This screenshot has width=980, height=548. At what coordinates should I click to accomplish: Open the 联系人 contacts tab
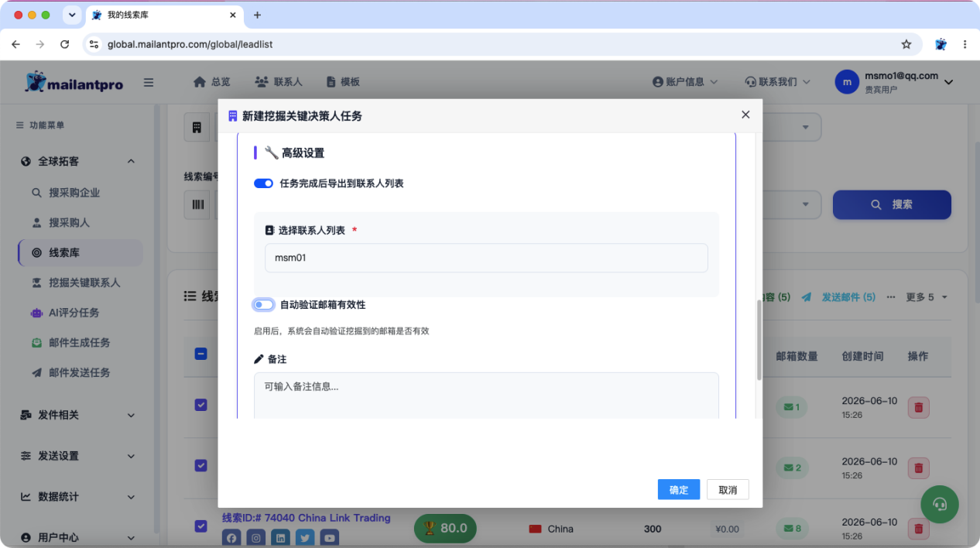point(279,82)
